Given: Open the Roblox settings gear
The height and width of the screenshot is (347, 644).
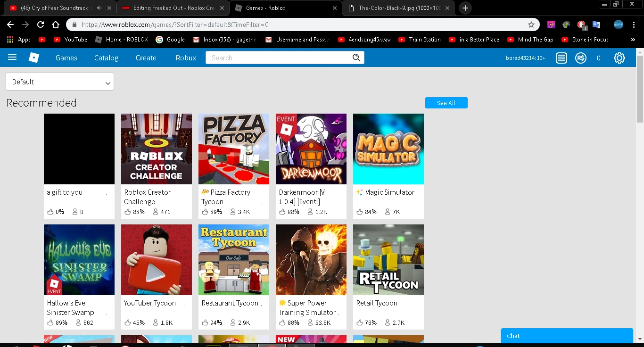Looking at the screenshot, I should (x=619, y=58).
